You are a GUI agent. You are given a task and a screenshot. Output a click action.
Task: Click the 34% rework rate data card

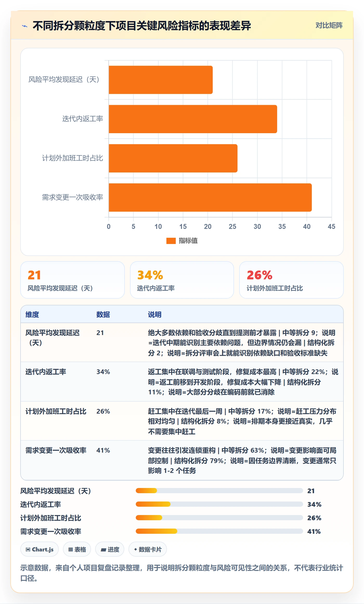click(182, 280)
